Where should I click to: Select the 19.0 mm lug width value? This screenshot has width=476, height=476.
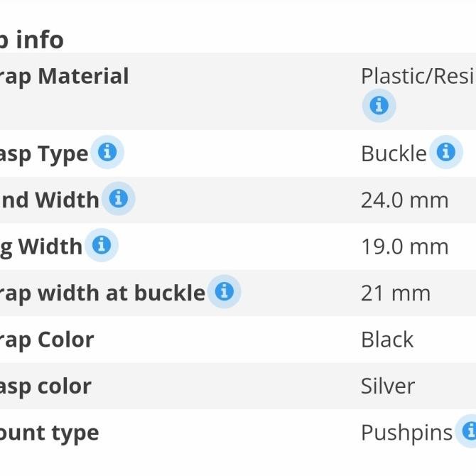[x=404, y=247]
